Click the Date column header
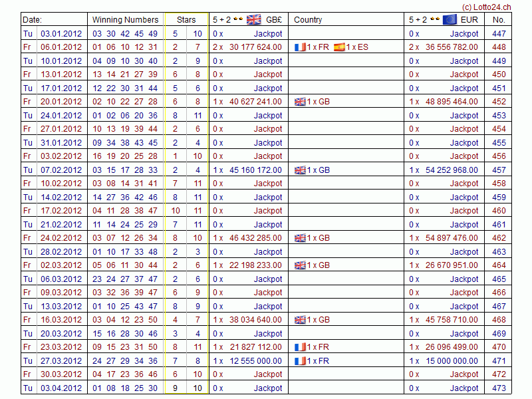 pos(33,20)
